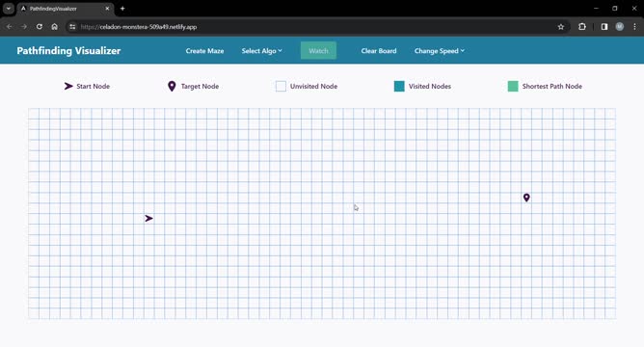Go to the browser home page icon
644x347 pixels.
[x=55, y=27]
